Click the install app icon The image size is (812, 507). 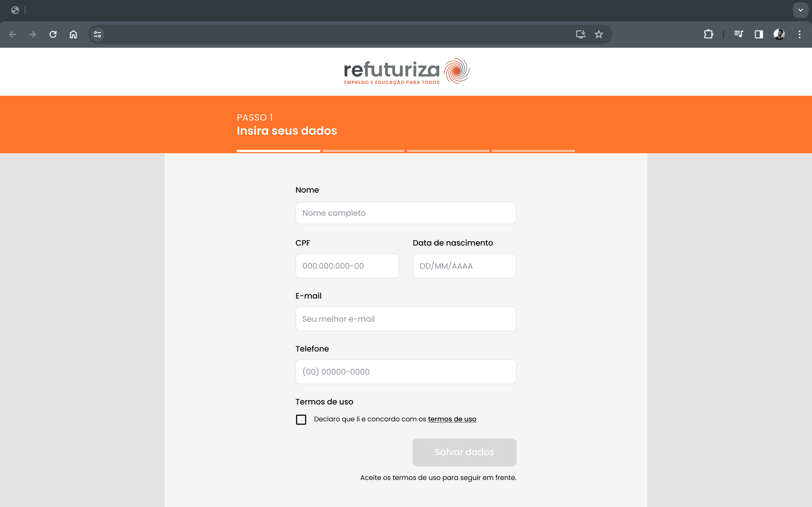(581, 34)
